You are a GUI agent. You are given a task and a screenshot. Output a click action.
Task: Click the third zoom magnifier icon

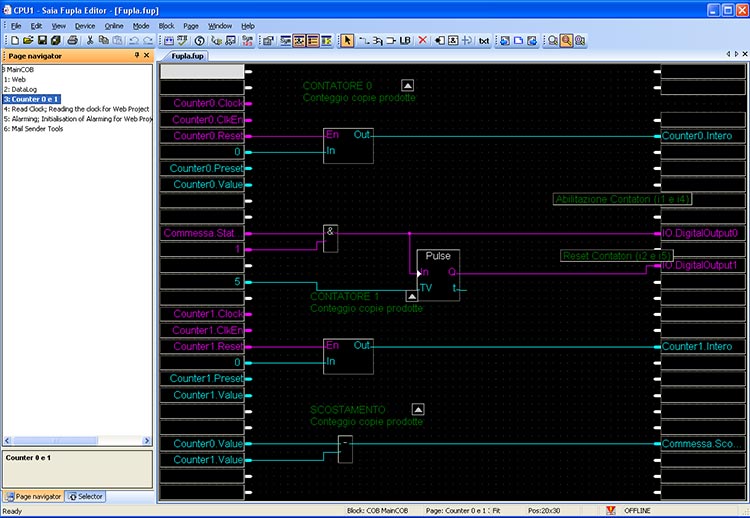pyautogui.click(x=580, y=41)
